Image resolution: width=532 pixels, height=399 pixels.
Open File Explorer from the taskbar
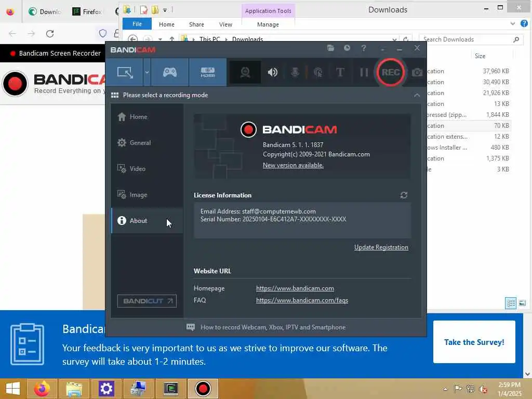pos(74,389)
